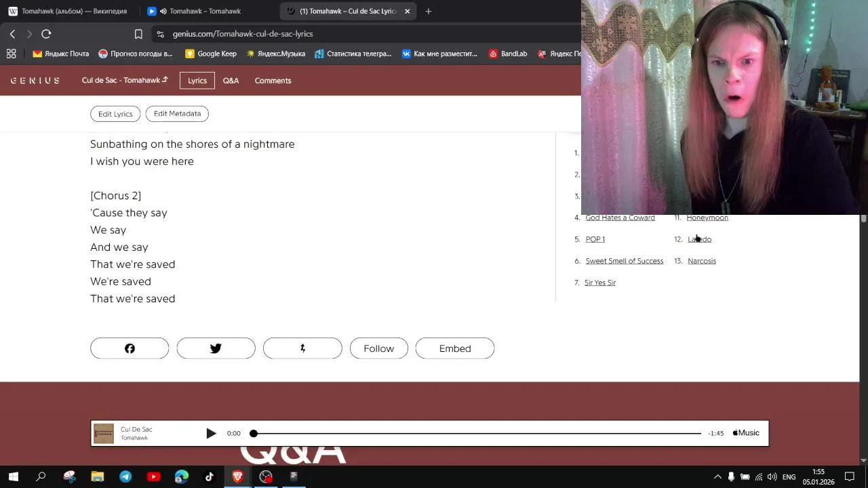The width and height of the screenshot is (868, 488).
Task: Open Windows taskbar search
Action: [x=41, y=476]
